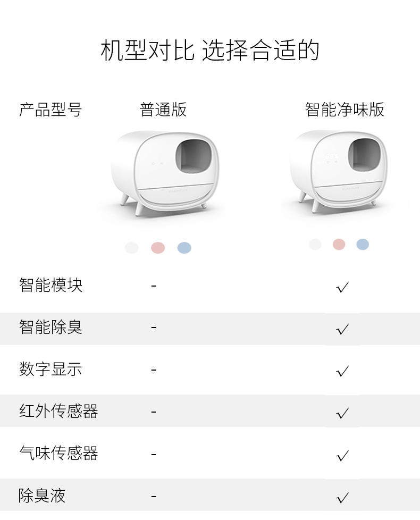Select blue swatch under 普通版
The width and height of the screenshot is (420, 520).
(184, 248)
